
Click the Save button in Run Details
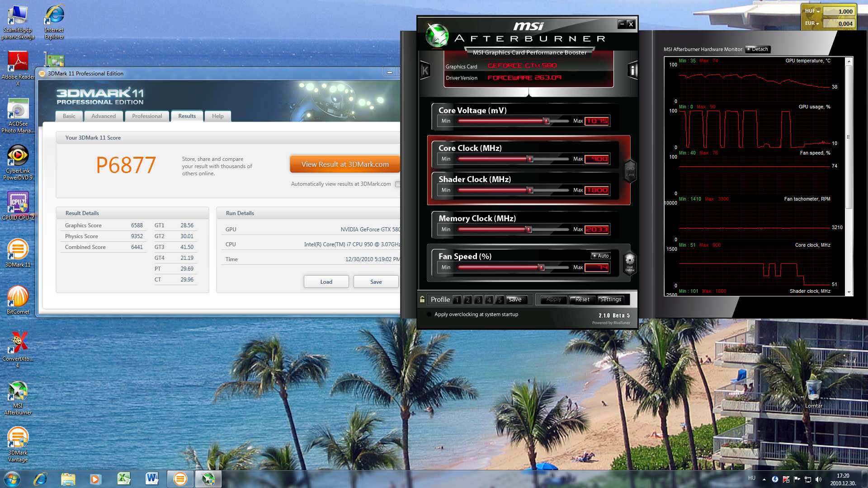pos(376,282)
